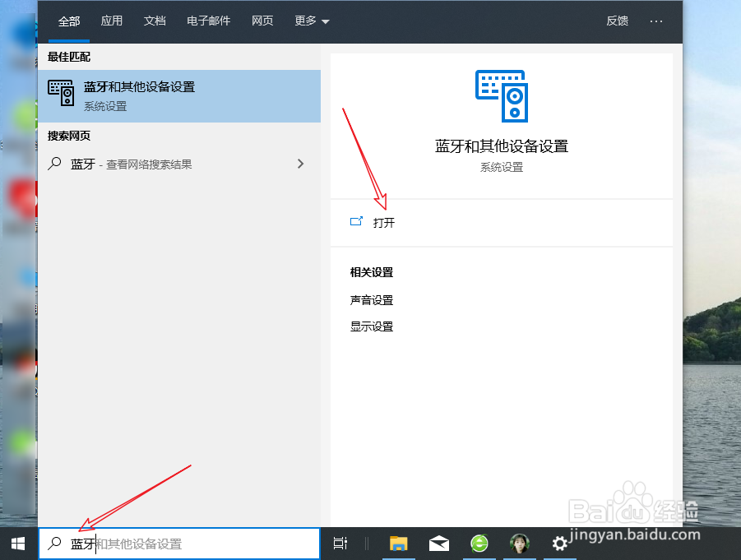The height and width of the screenshot is (560, 741).
Task: Click the large blue speaker icon in preview panel
Action: [x=501, y=93]
